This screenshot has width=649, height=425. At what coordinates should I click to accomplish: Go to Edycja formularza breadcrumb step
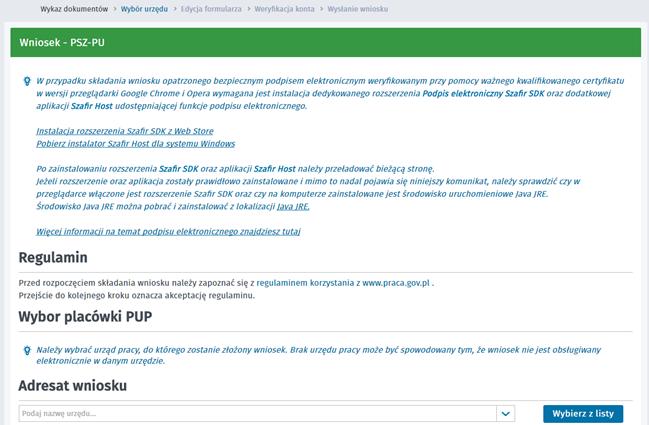click(x=211, y=9)
